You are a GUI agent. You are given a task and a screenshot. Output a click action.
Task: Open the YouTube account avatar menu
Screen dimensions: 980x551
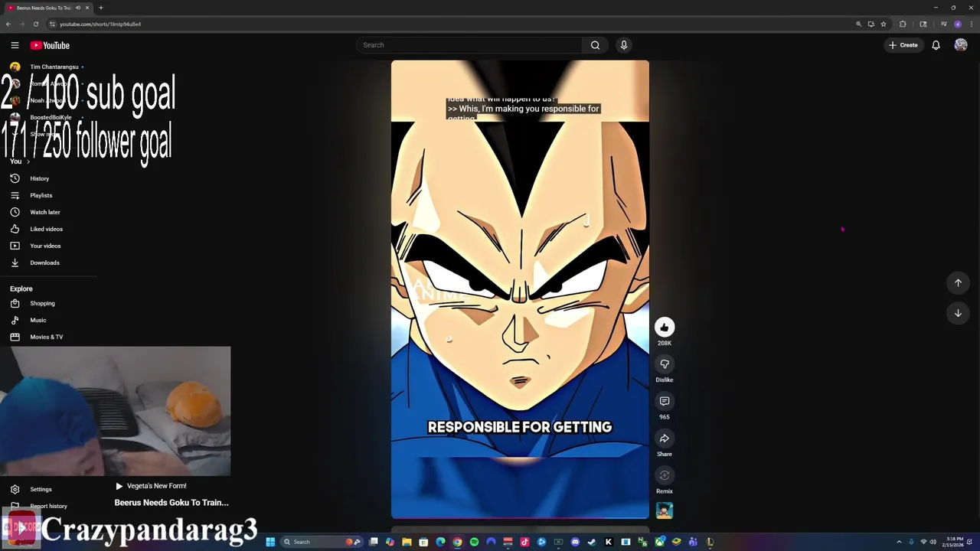(961, 45)
